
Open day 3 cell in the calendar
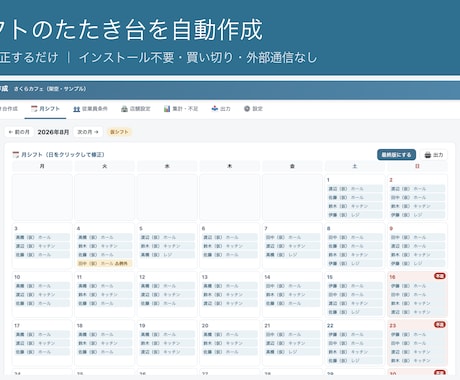pos(42,246)
